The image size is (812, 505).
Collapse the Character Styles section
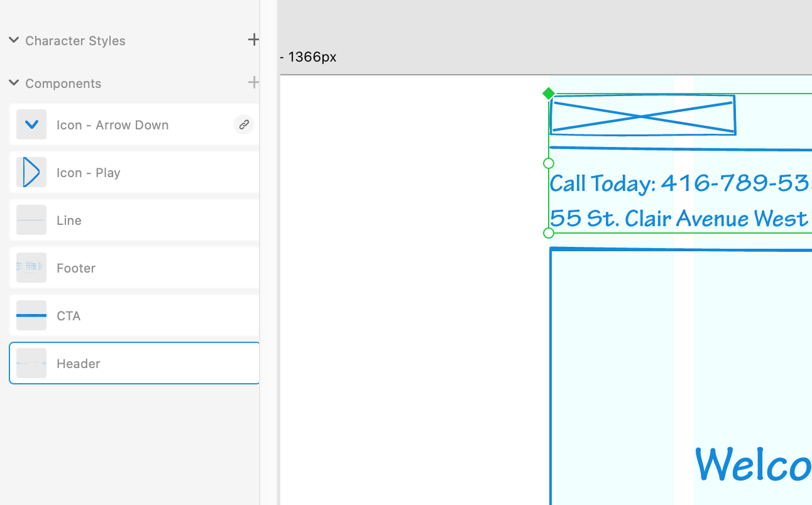click(14, 40)
